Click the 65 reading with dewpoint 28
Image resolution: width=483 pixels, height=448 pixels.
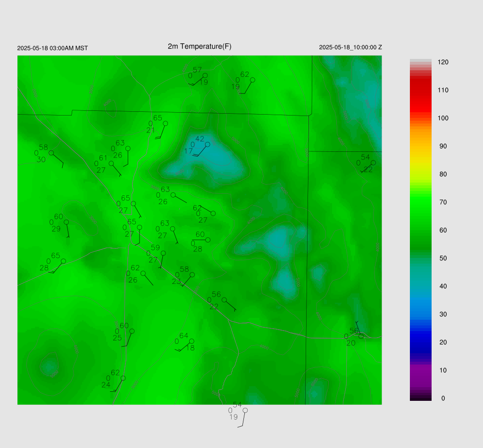[x=56, y=256]
